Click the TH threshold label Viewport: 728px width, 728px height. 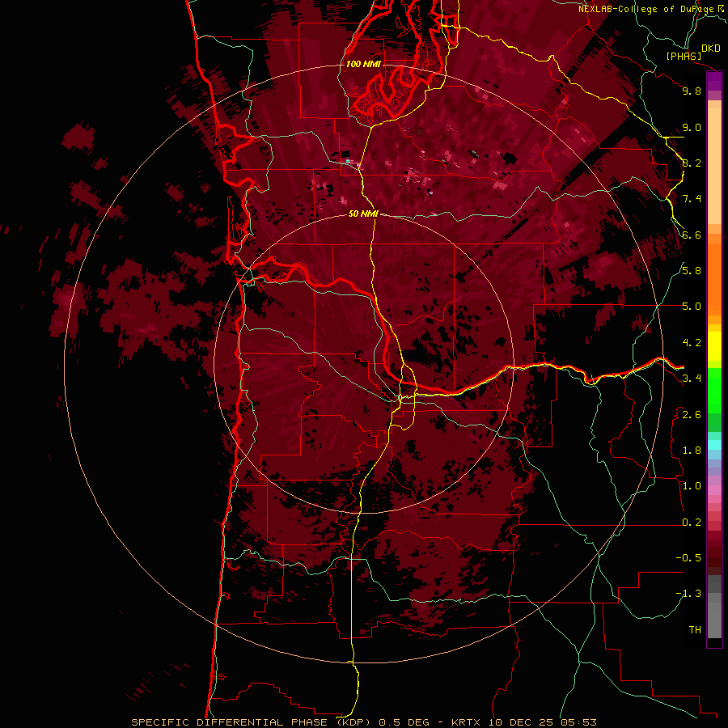[x=695, y=630]
